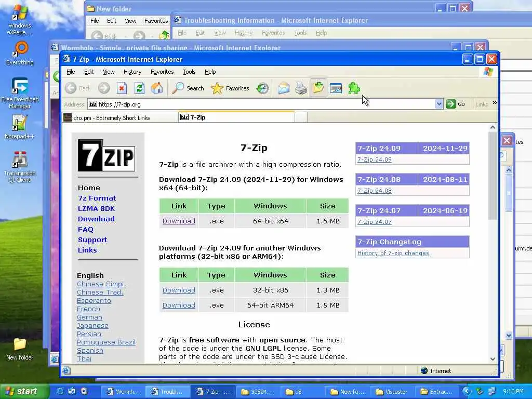Viewport: 532px width, 399px height.
Task: Click the Print toolbar icon
Action: (x=301, y=88)
